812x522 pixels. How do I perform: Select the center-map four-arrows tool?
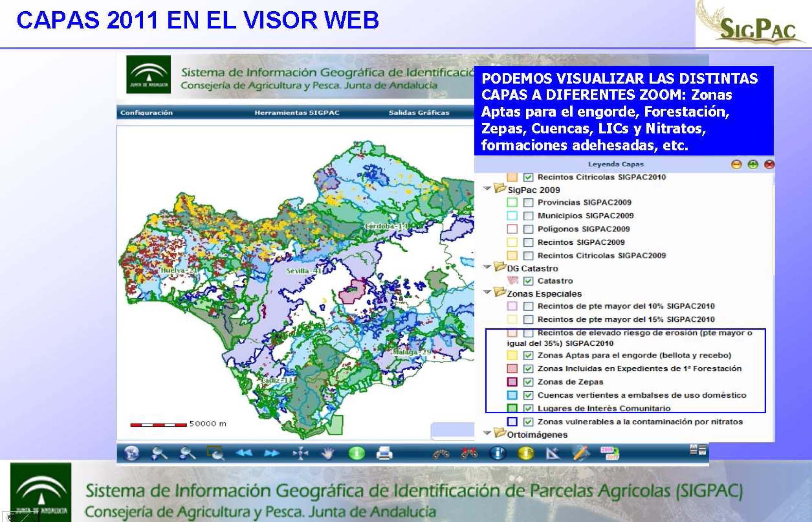point(300,453)
